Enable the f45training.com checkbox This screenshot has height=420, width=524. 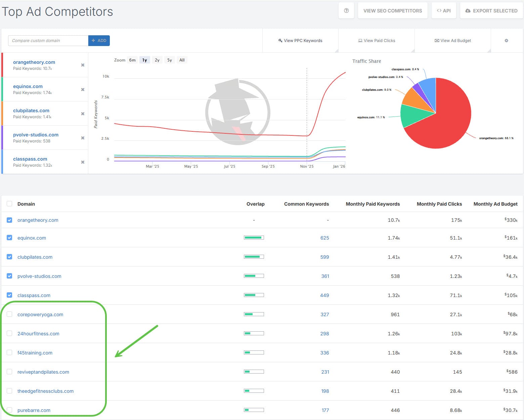9,352
